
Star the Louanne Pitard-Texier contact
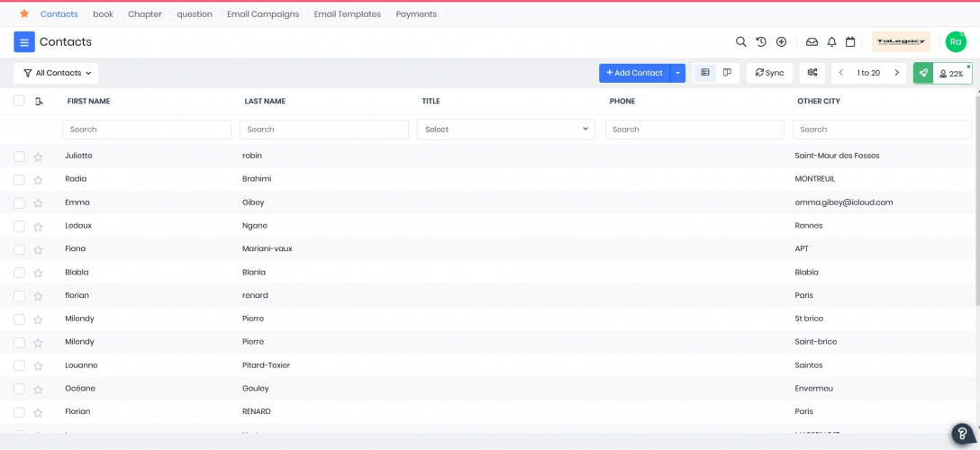tap(38, 366)
